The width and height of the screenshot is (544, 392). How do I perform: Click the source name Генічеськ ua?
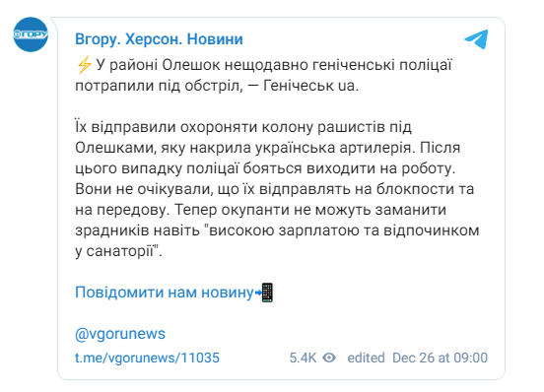click(310, 86)
